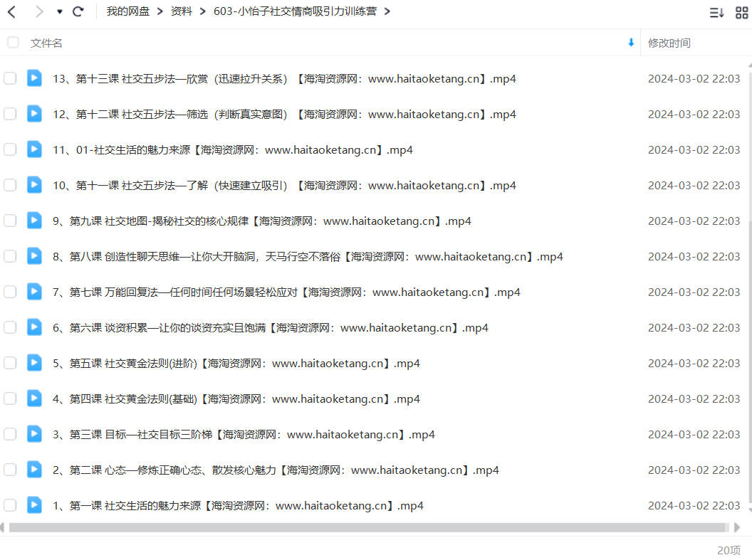The width and height of the screenshot is (752, 560).
Task: Select checkbox for file 1、第一课
Action: (10, 505)
